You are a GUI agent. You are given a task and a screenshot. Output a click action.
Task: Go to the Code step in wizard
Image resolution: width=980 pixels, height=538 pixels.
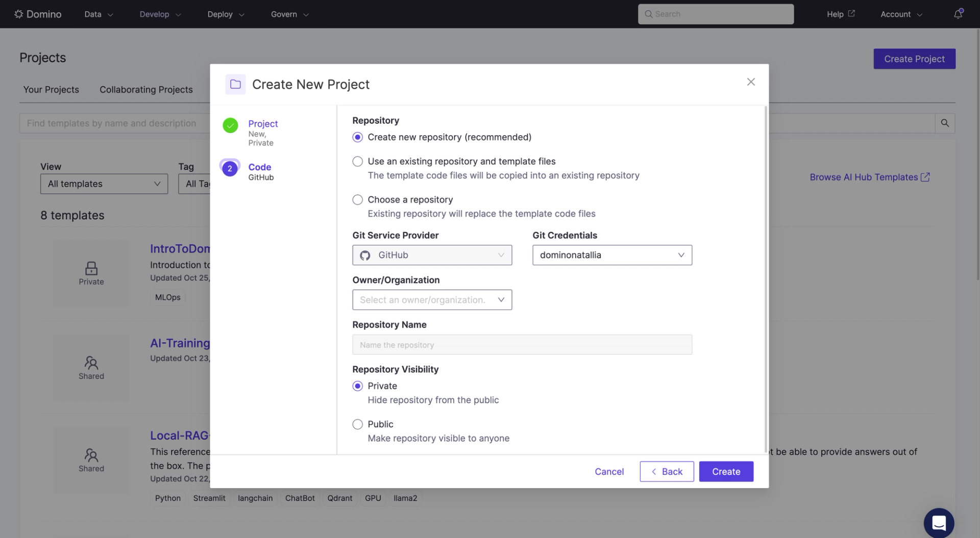tap(259, 167)
